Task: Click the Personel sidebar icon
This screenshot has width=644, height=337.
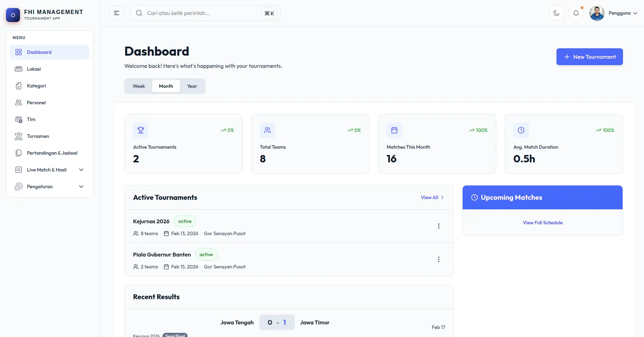Action: pyautogui.click(x=19, y=103)
